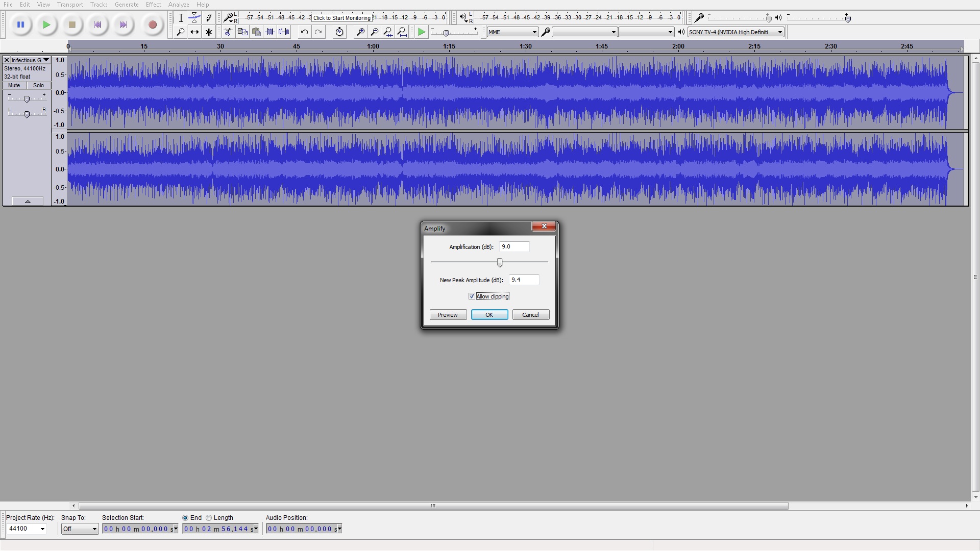Expand the Project Rate dropdown
This screenshot has height=551, width=980.
tap(42, 529)
